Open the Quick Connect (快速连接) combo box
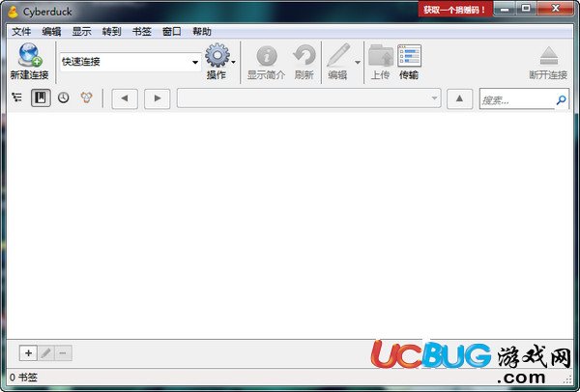The height and width of the screenshot is (392, 580). pyautogui.click(x=130, y=62)
